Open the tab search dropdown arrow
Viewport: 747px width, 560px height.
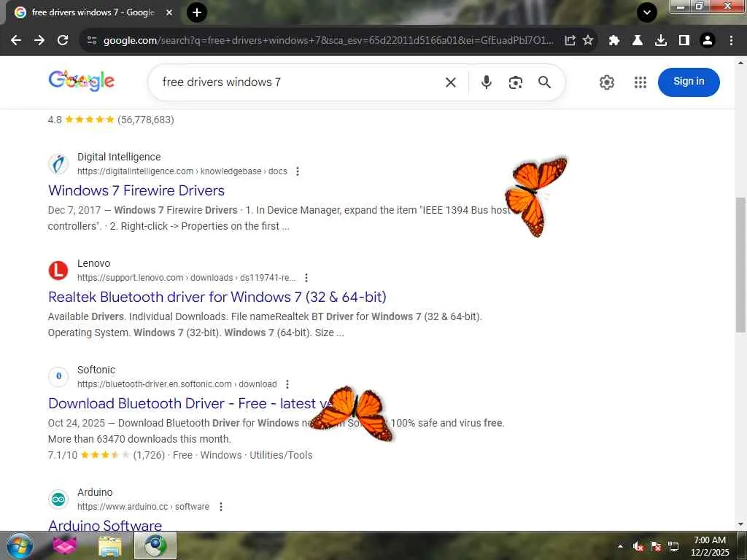point(647,13)
